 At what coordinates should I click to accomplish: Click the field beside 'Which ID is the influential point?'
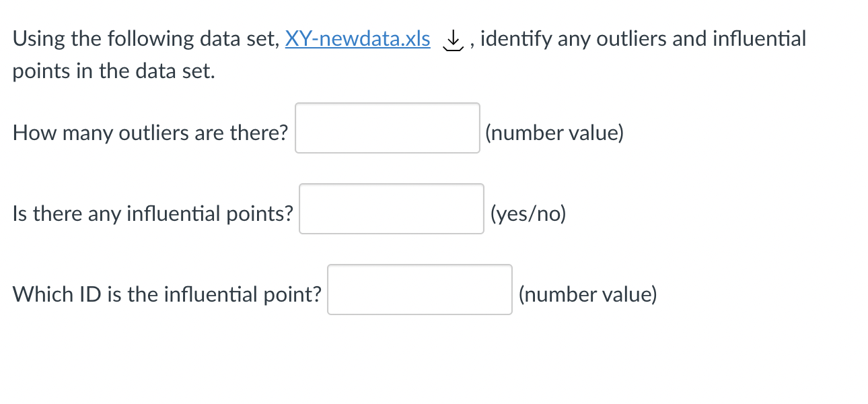coord(419,290)
